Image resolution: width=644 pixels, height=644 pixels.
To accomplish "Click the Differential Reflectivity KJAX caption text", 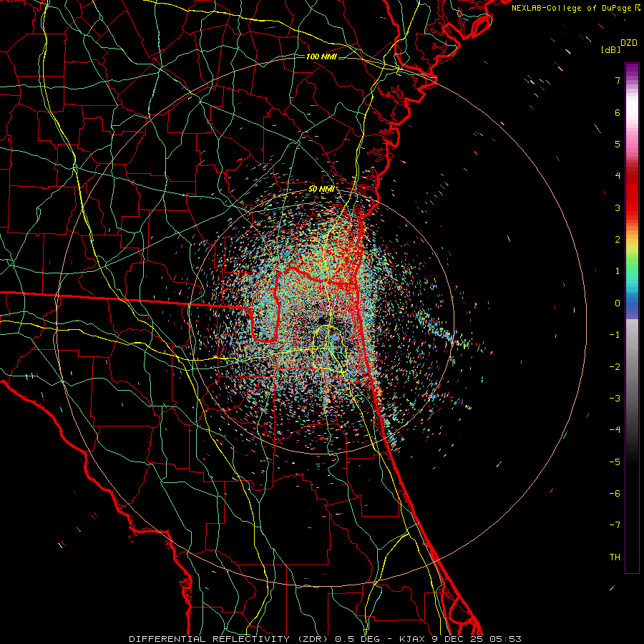I will (325, 639).
